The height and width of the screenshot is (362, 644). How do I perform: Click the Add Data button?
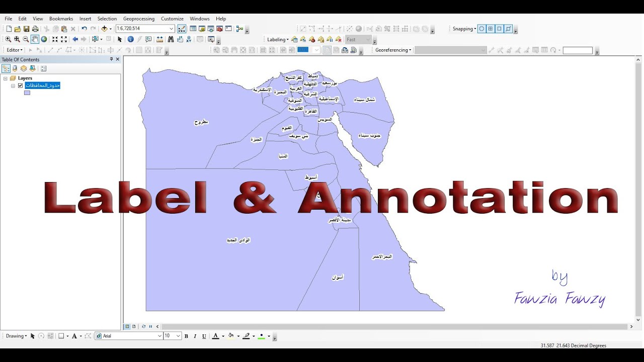click(105, 29)
